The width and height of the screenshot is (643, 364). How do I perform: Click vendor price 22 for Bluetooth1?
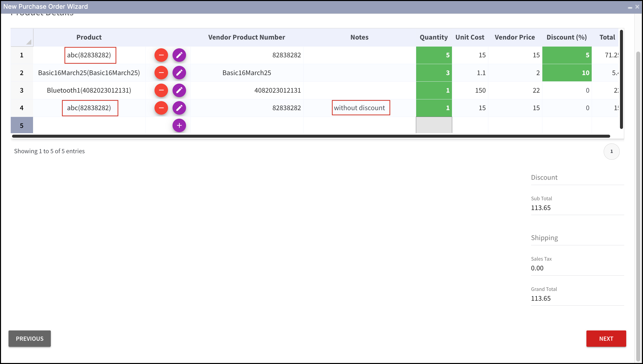pos(515,90)
